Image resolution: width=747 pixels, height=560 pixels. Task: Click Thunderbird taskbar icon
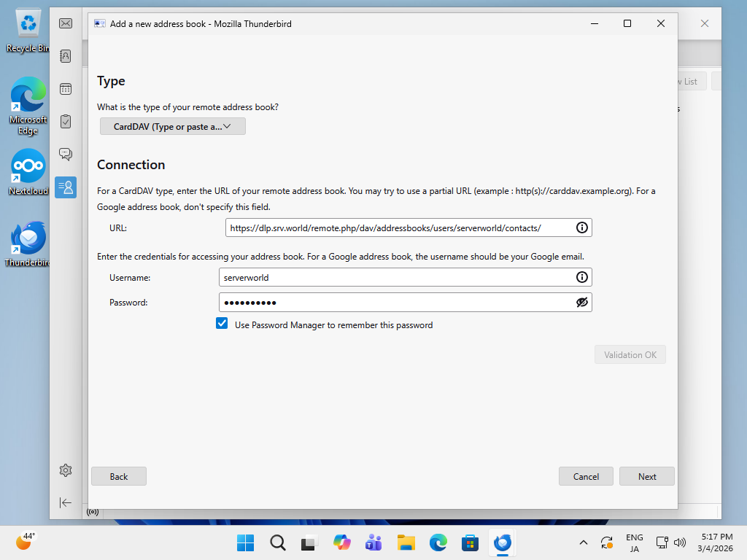502,542
